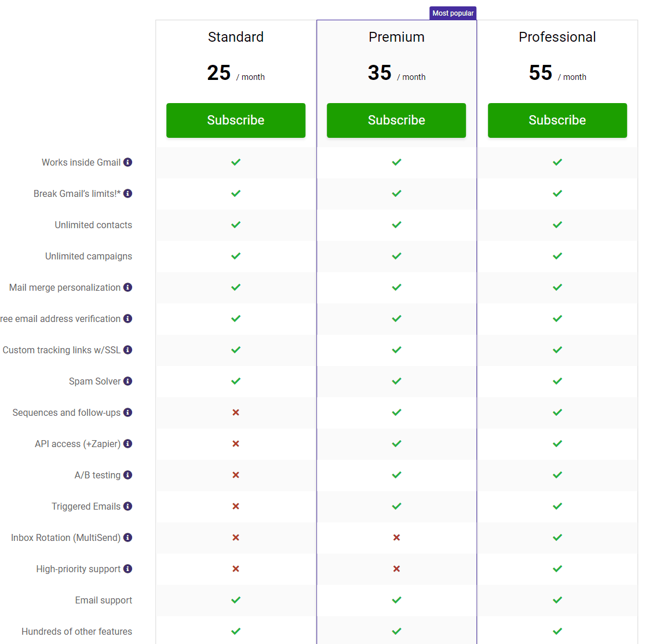Click info icon beside Free email address verification
Screen dimensions: 649x644
pos(127,319)
